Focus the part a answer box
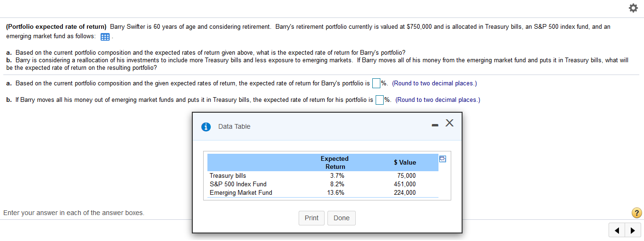The width and height of the screenshot is (644, 241). pos(376,83)
